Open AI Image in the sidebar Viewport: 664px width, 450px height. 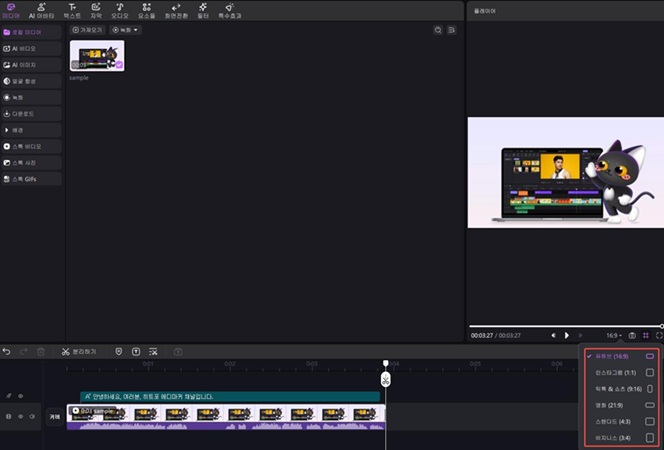[31, 65]
